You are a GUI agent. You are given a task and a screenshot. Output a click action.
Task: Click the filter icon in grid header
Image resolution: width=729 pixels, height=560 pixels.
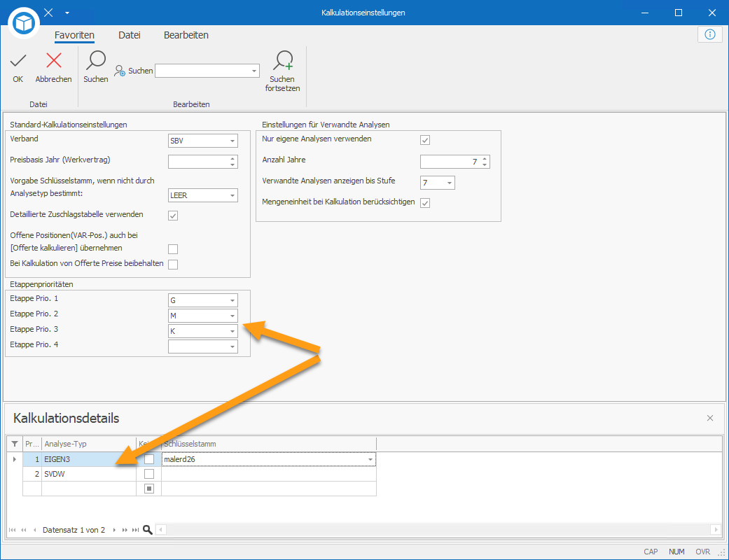(x=15, y=444)
